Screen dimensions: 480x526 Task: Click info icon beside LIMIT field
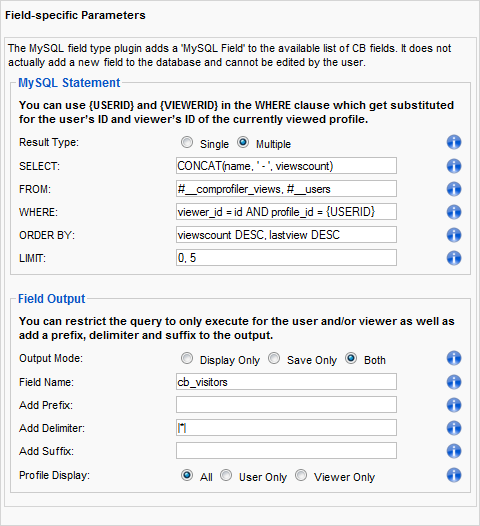point(454,258)
